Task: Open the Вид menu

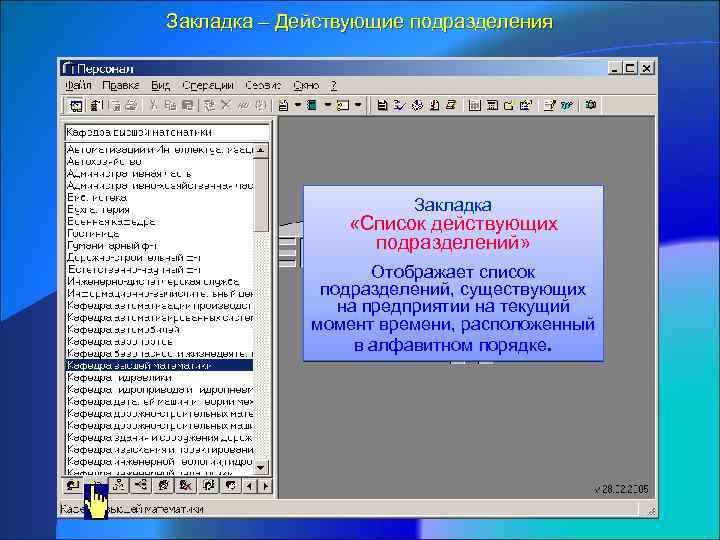Action: 161,85
